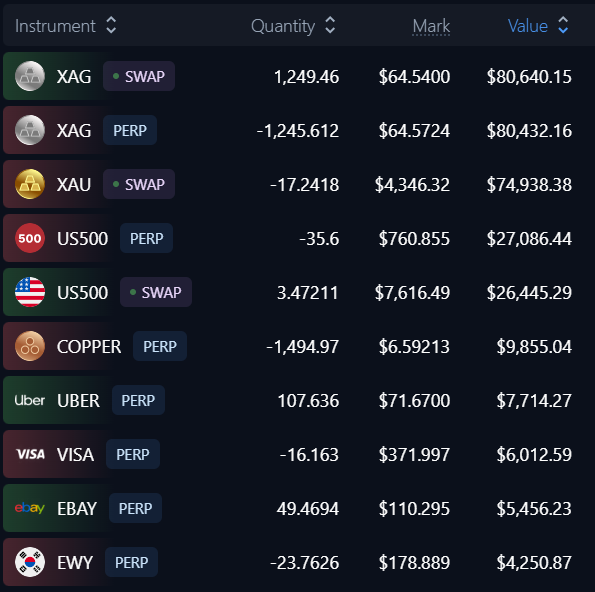This screenshot has height=592, width=595.
Task: Sort by Value using its sort arrows
Action: click(x=564, y=25)
